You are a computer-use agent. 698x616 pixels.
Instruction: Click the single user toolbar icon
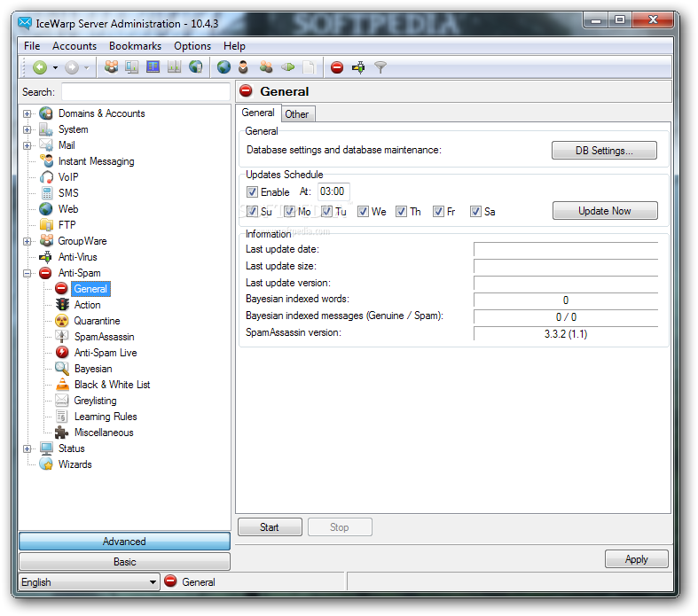244,67
